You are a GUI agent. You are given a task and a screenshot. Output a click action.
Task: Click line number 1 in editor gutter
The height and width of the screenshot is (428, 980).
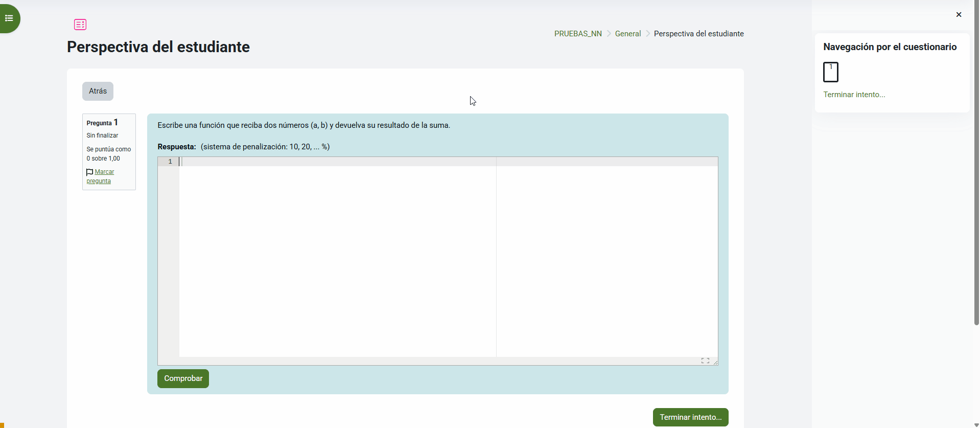tap(170, 162)
